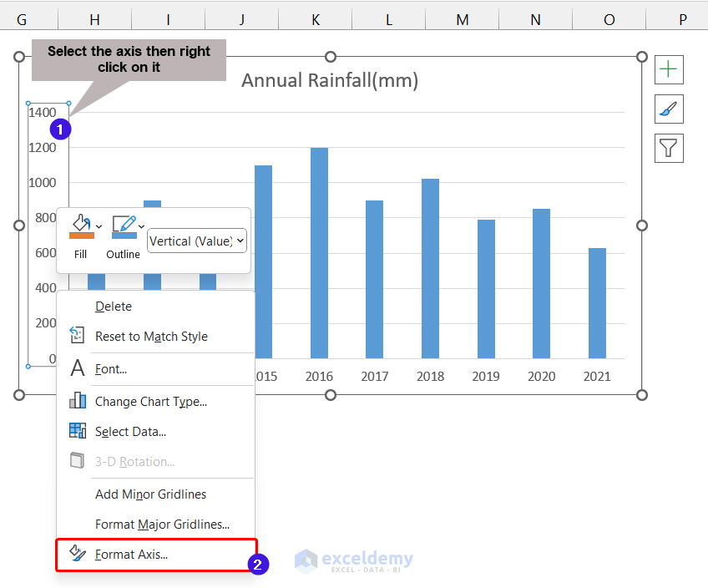The image size is (708, 588).
Task: Click the 2020 horizontal axis label
Action: [x=541, y=376]
